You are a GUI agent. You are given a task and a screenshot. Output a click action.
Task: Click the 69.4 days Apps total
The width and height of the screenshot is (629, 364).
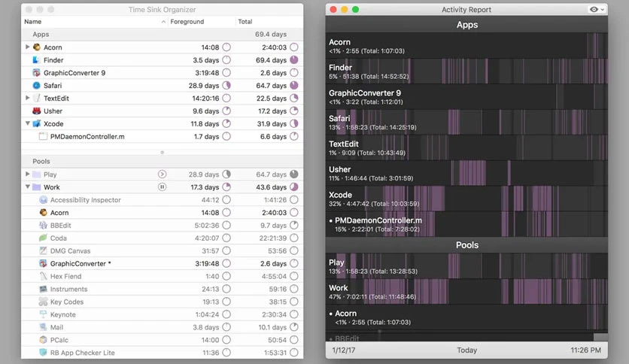271,35
